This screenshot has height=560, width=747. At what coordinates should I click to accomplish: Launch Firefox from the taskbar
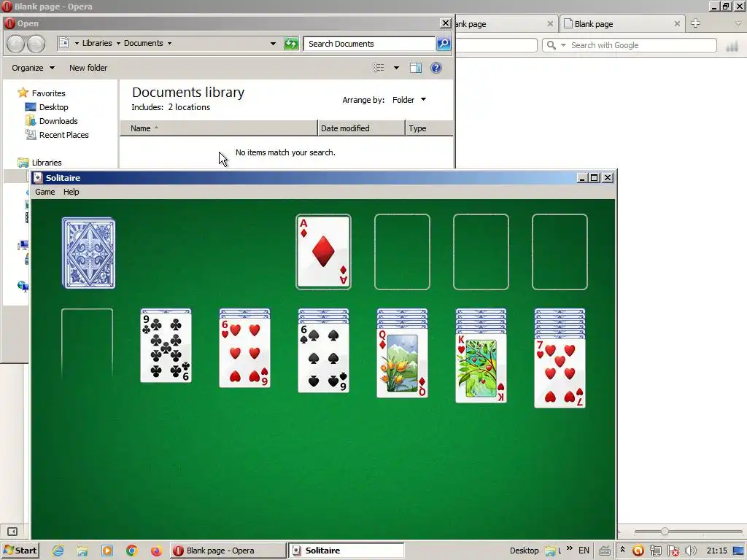[156, 551]
